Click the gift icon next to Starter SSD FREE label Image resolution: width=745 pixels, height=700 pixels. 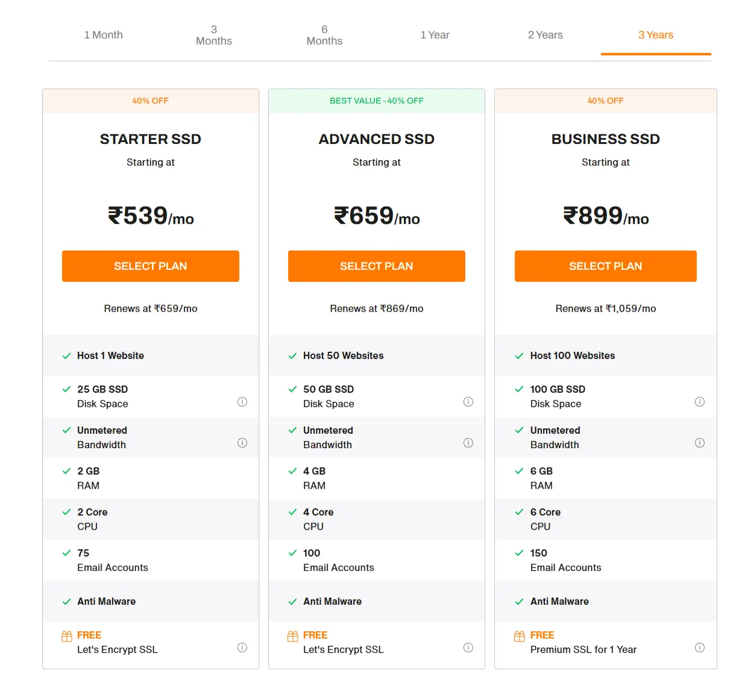(66, 635)
